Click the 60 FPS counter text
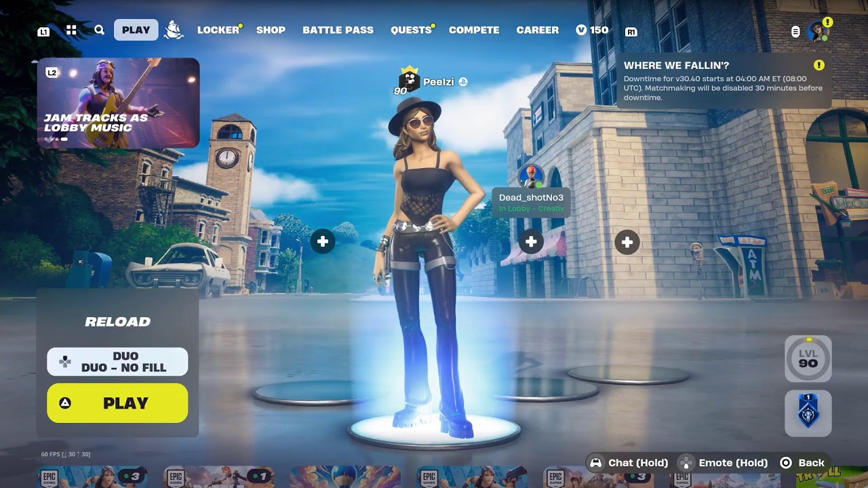Screen dimensions: 868x488 (66, 454)
